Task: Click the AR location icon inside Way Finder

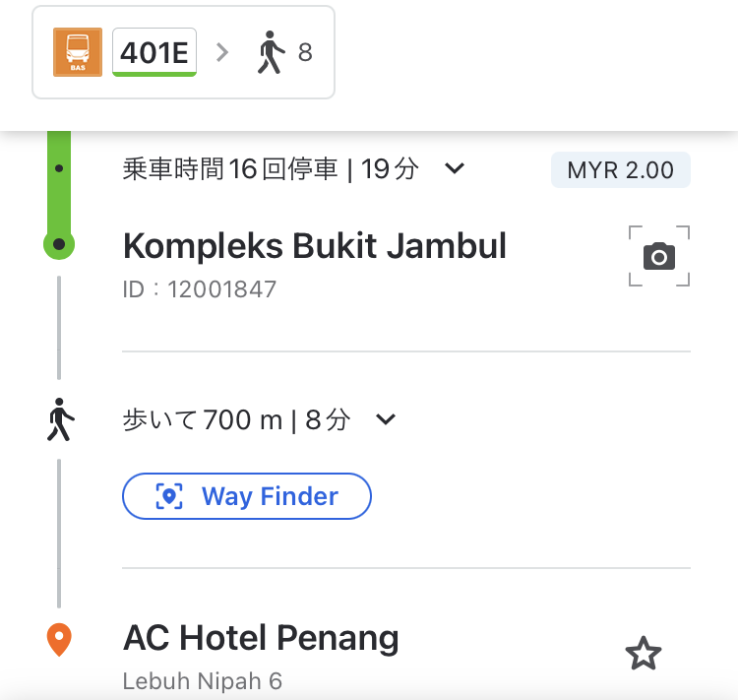Action: tap(169, 496)
